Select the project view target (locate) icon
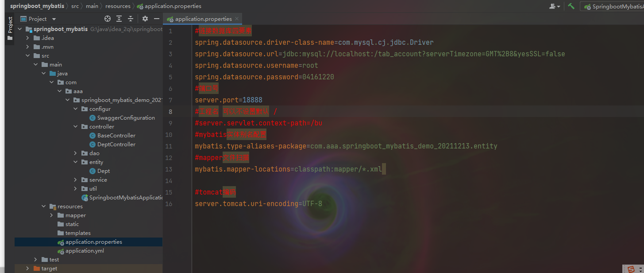Screen dimensions: 644x273 pos(108,19)
